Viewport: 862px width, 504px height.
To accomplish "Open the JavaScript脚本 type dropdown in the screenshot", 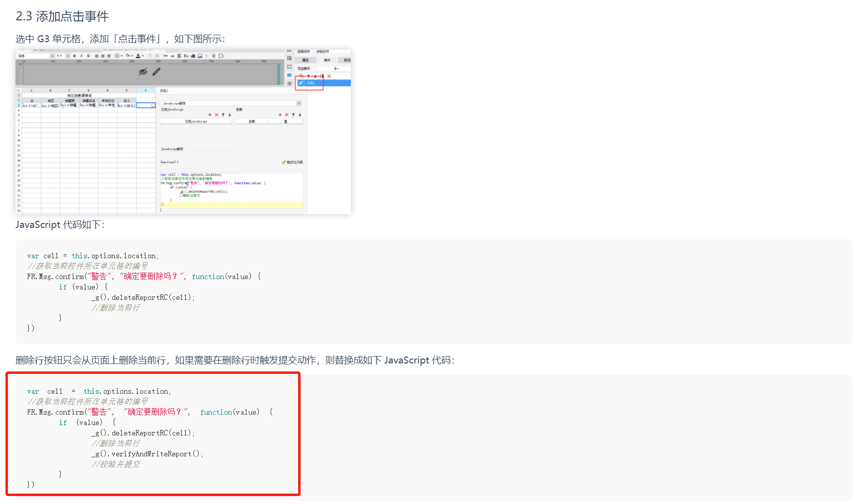I will pos(232,103).
